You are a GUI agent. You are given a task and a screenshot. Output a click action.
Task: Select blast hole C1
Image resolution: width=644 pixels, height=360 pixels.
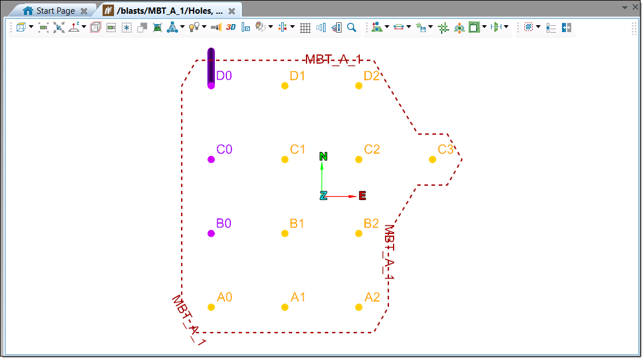click(285, 159)
